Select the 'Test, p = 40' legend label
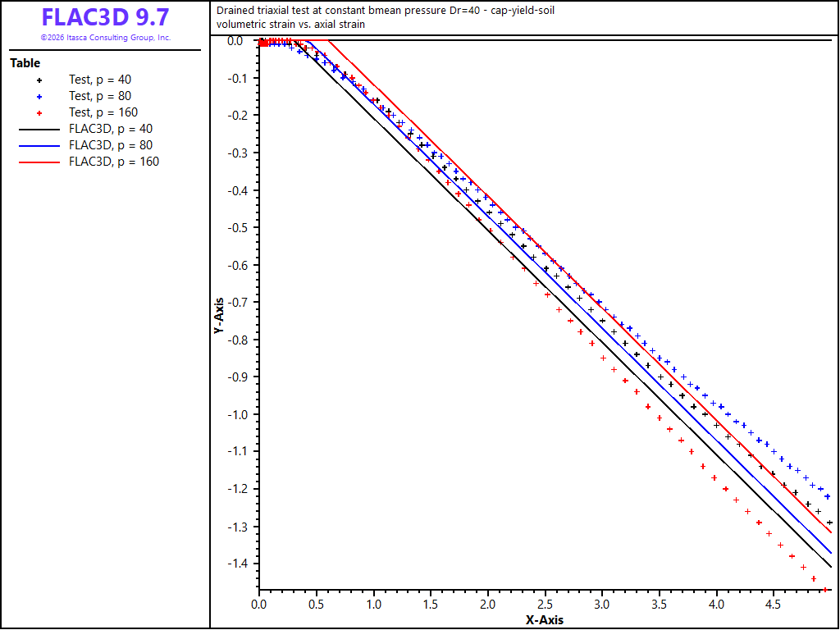The height and width of the screenshot is (630, 840). [100, 80]
